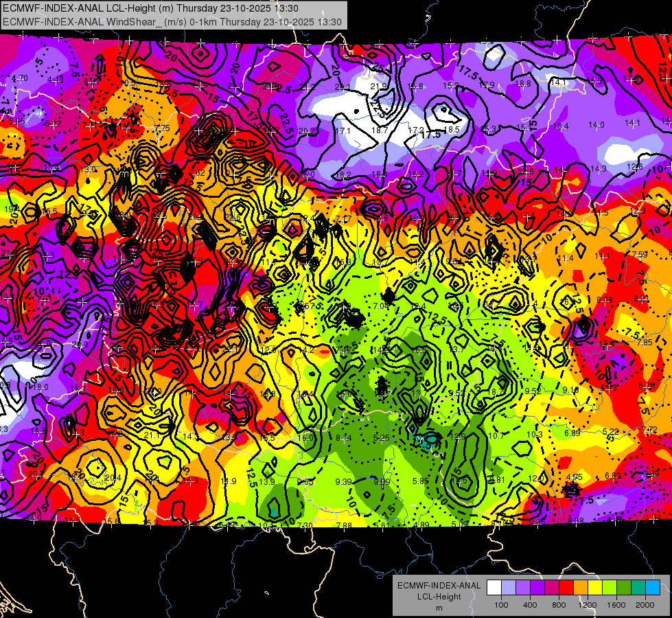Click the 4.75 grid value on the map
672x618 pixels.
coord(575,477)
